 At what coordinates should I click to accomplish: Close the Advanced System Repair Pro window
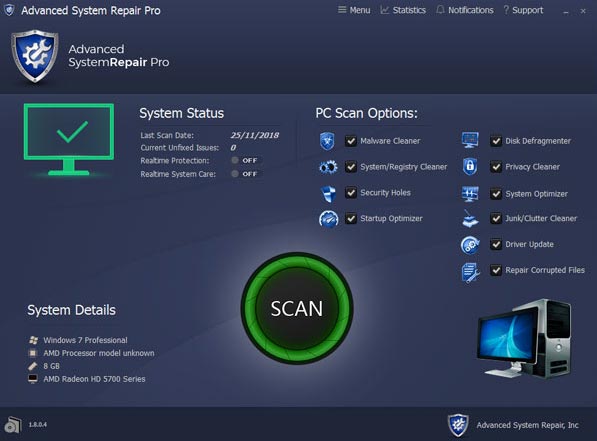tap(583, 11)
